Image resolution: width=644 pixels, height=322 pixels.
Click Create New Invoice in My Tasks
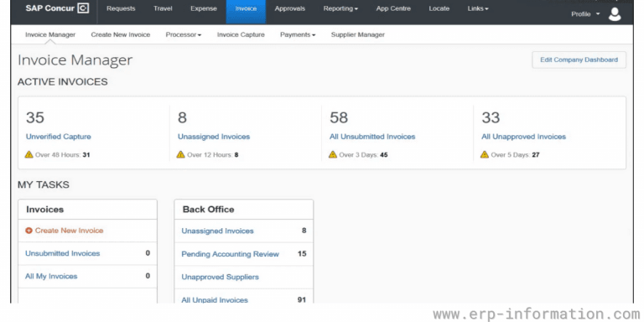[x=69, y=231]
